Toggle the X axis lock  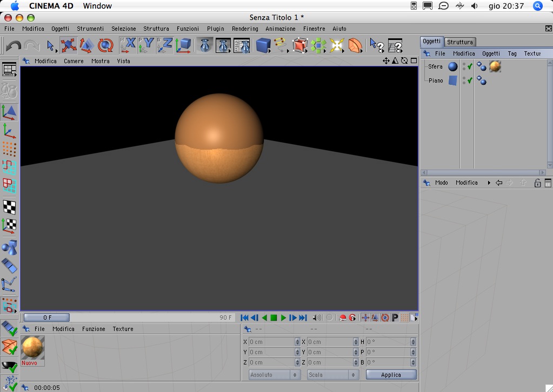coord(128,45)
